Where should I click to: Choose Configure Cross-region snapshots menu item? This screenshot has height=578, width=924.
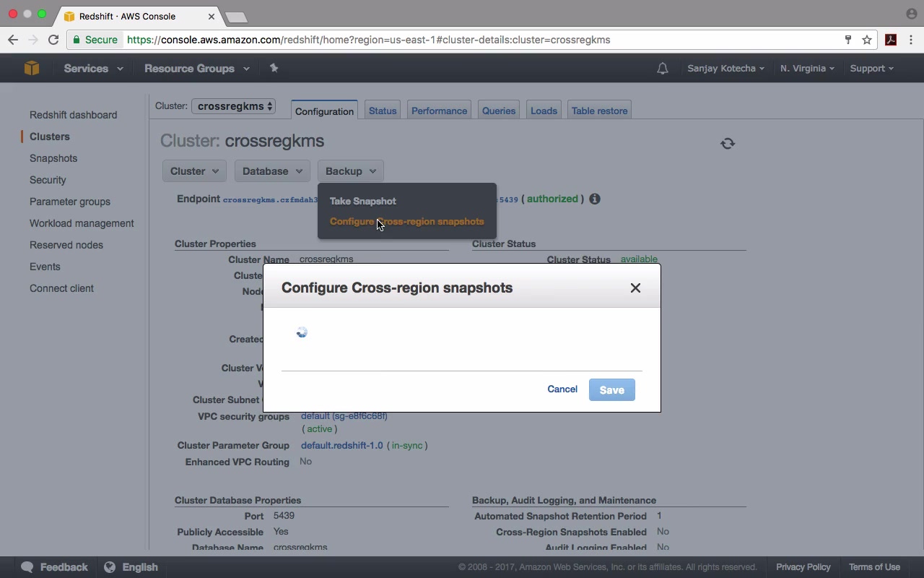407,221
